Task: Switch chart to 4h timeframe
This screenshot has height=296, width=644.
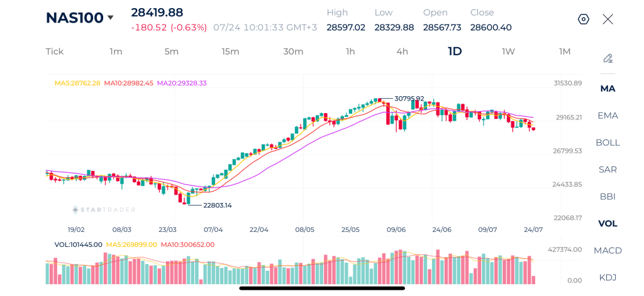Action: (402, 52)
